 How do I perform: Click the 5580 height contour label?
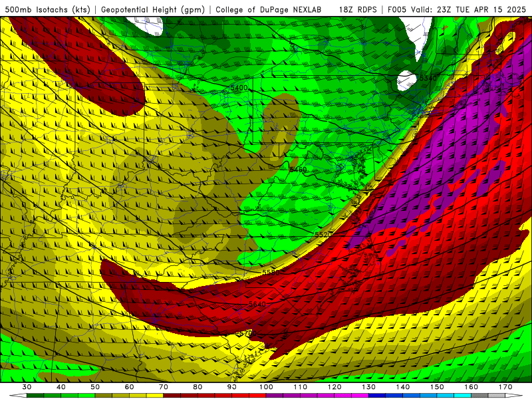[271, 273]
